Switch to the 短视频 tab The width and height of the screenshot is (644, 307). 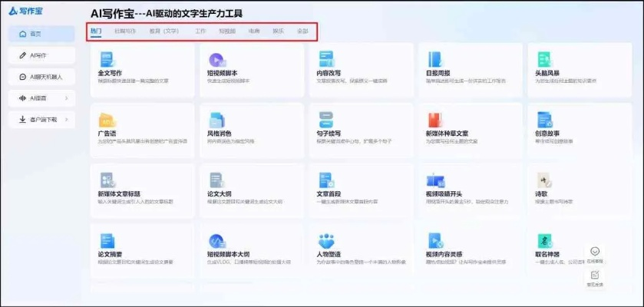(227, 31)
